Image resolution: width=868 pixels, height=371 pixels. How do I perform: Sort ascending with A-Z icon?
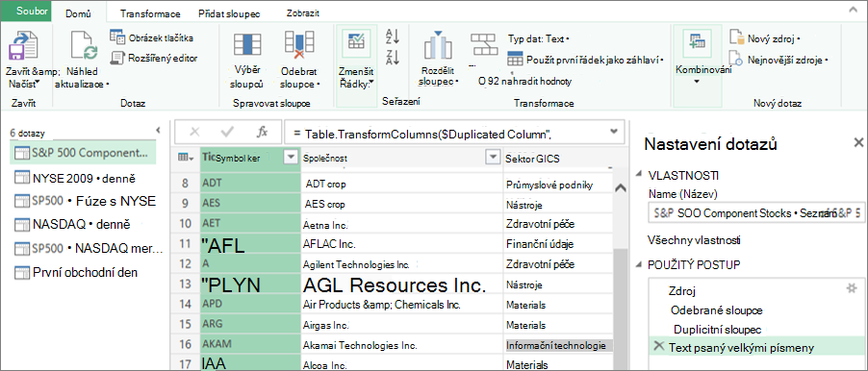393,36
